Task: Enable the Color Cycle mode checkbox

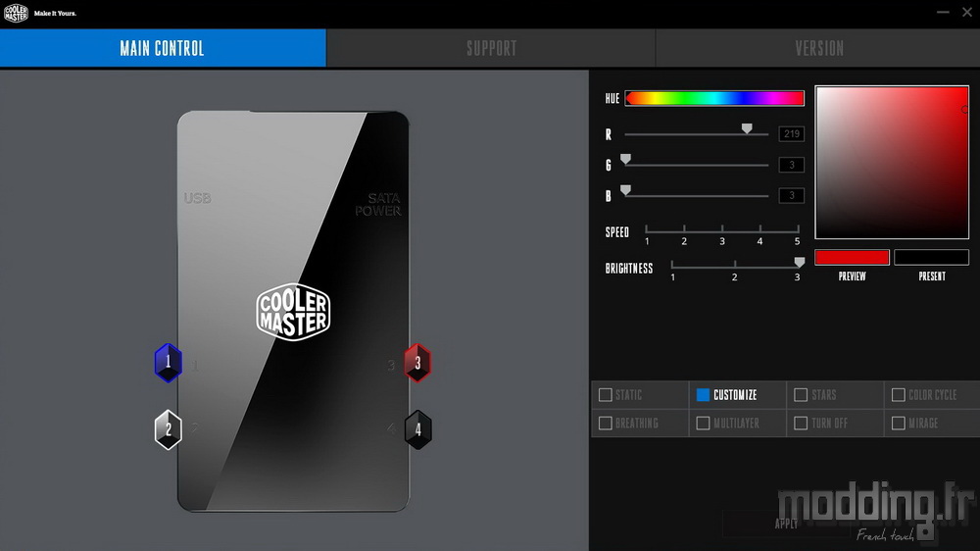Action: [x=898, y=395]
